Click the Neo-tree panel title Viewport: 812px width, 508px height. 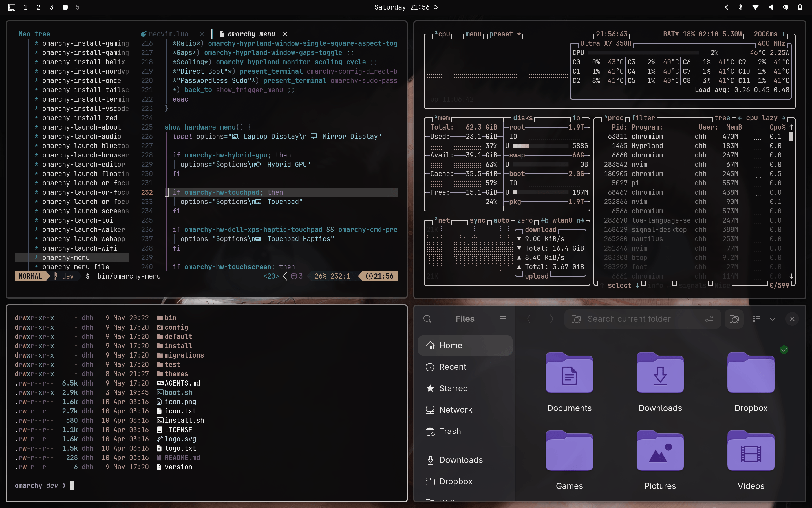34,34
